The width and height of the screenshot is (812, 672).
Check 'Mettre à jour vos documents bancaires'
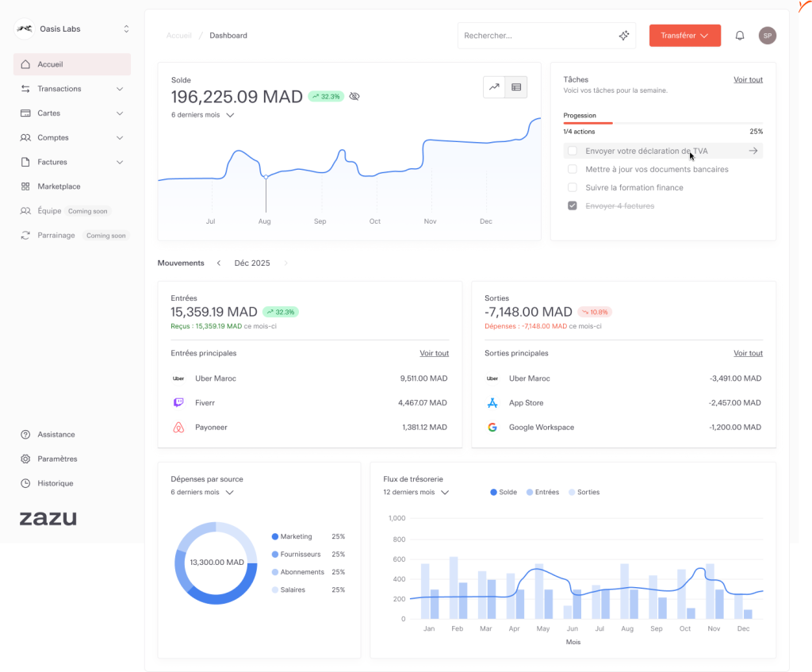[x=573, y=169]
